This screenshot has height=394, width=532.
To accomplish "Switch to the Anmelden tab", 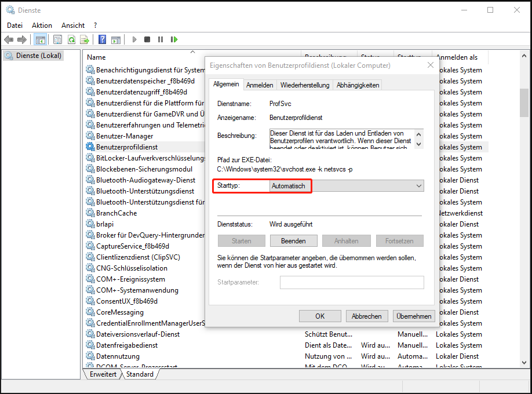I will coord(260,84).
